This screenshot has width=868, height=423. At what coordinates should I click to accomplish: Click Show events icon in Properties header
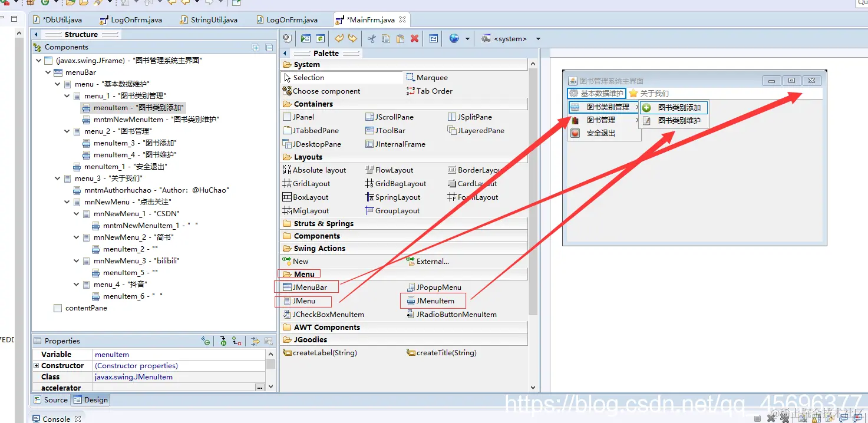coord(206,341)
